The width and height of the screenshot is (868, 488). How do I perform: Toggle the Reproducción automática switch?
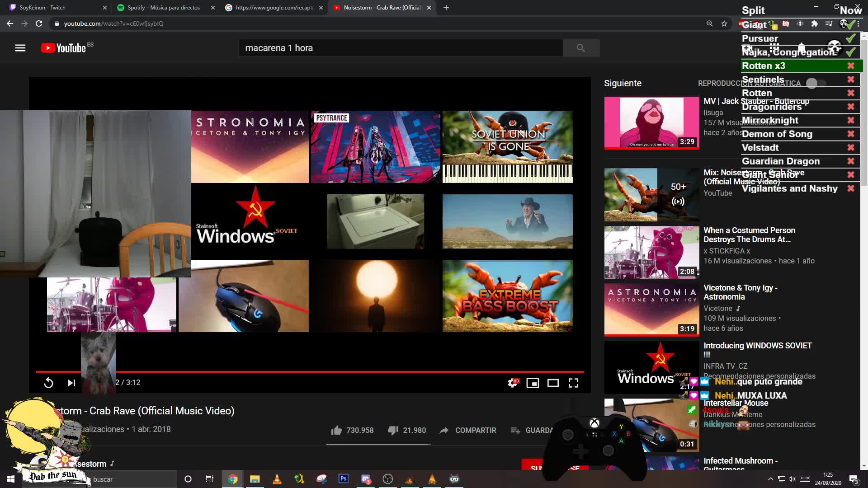pyautogui.click(x=816, y=83)
